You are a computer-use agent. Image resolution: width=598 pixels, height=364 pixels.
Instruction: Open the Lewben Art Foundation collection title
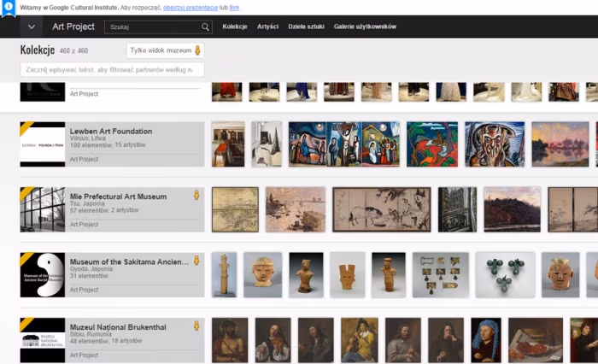pyautogui.click(x=111, y=131)
